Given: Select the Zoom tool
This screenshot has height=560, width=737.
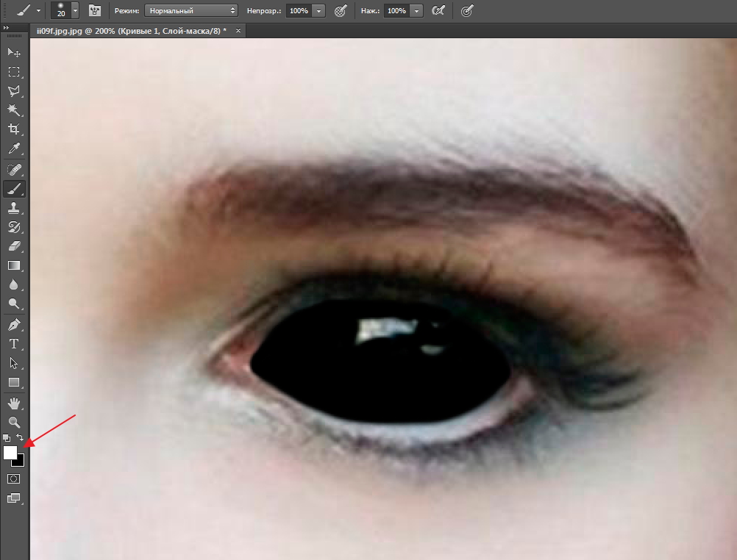Looking at the screenshot, I should 14,422.
